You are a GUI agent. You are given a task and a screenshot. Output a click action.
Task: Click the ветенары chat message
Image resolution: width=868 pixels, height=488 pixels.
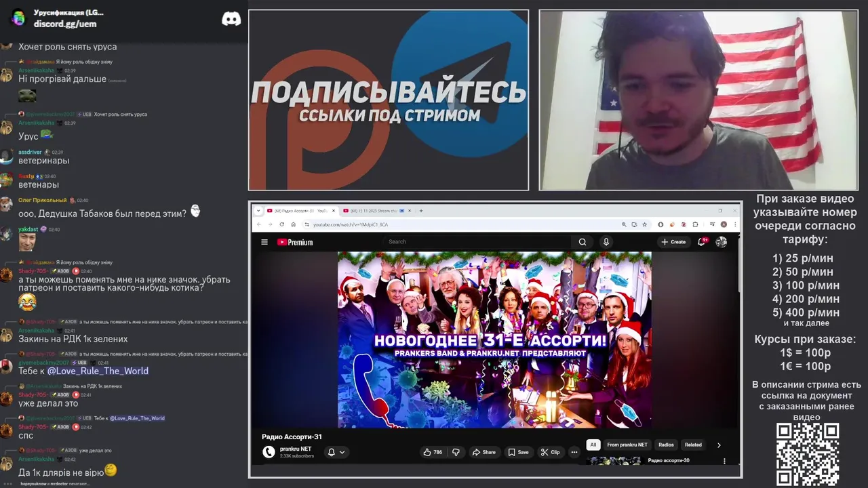[39, 184]
